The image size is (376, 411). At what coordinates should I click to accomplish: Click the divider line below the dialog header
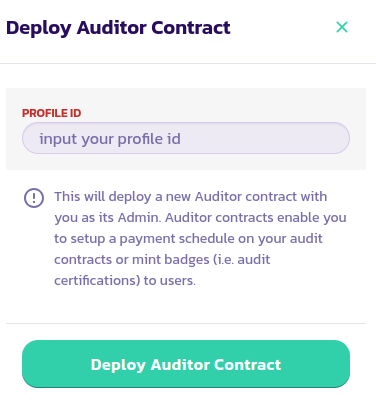point(188,63)
